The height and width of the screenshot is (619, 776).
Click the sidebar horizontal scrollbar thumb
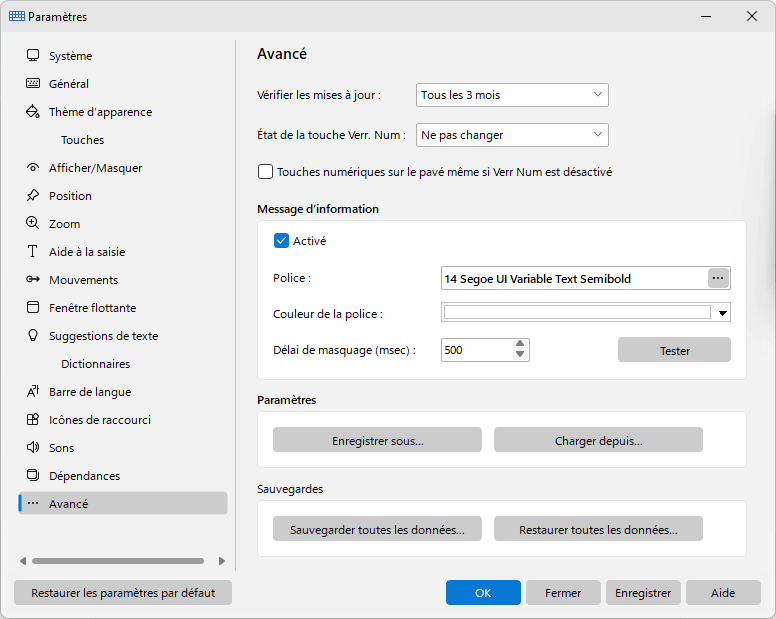(118, 561)
